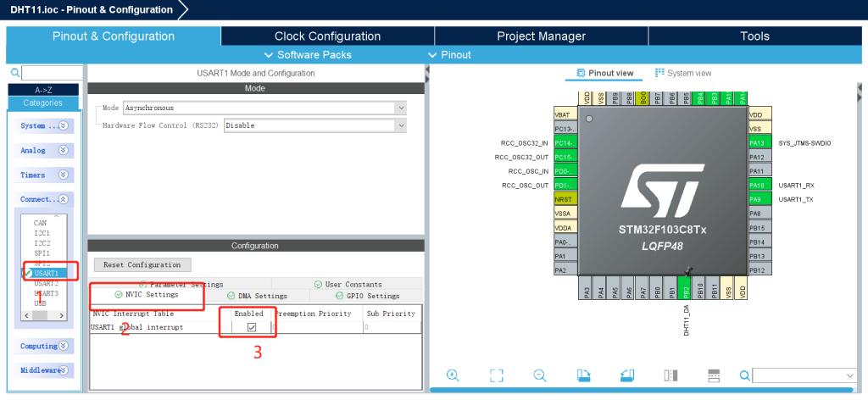The width and height of the screenshot is (868, 400).
Task: Click the peripheral search magnifier icon
Action: [x=15, y=73]
